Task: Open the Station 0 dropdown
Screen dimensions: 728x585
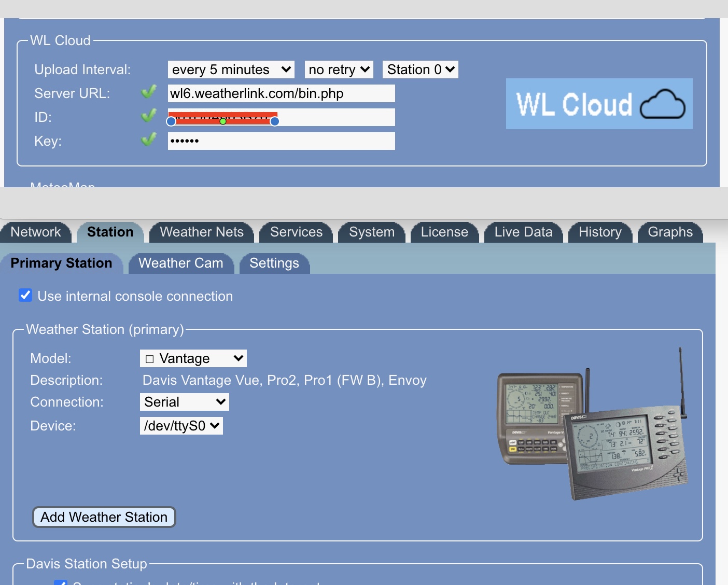Action: point(421,69)
